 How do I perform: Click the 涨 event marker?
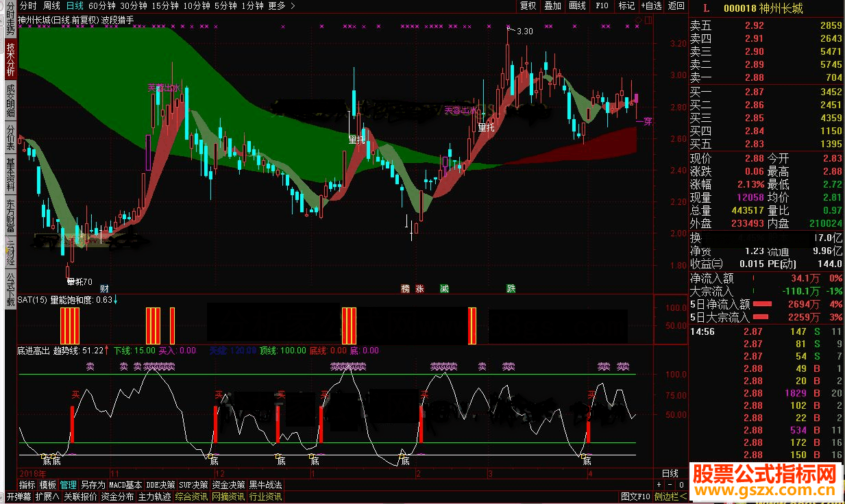[x=419, y=288]
